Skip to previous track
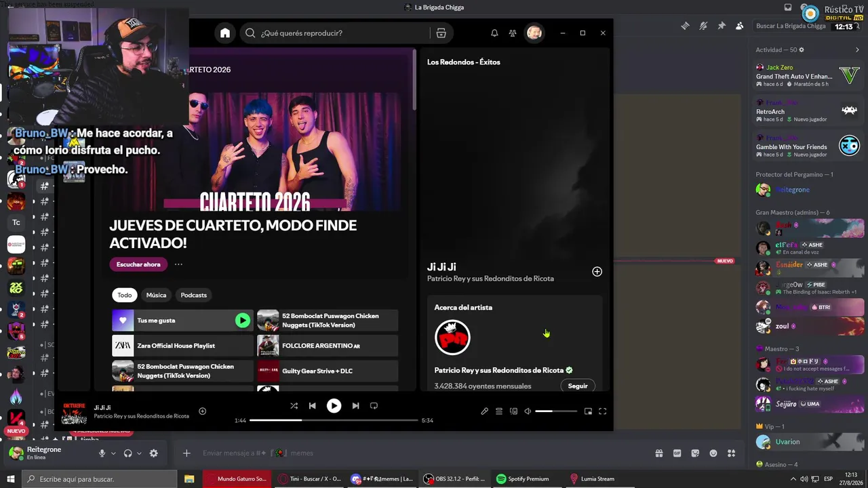 [x=312, y=406]
